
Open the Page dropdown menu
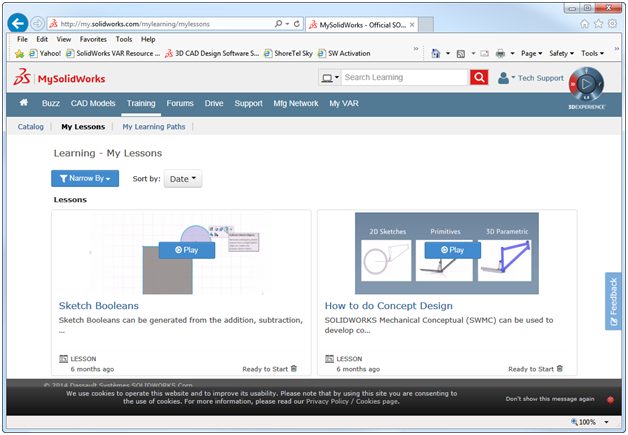pyautogui.click(x=531, y=53)
